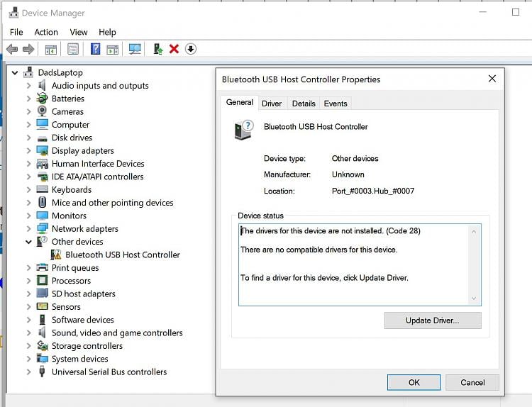Close the Bluetooth USB Host Controller Properties dialog
The image size is (532, 407).
(x=492, y=79)
